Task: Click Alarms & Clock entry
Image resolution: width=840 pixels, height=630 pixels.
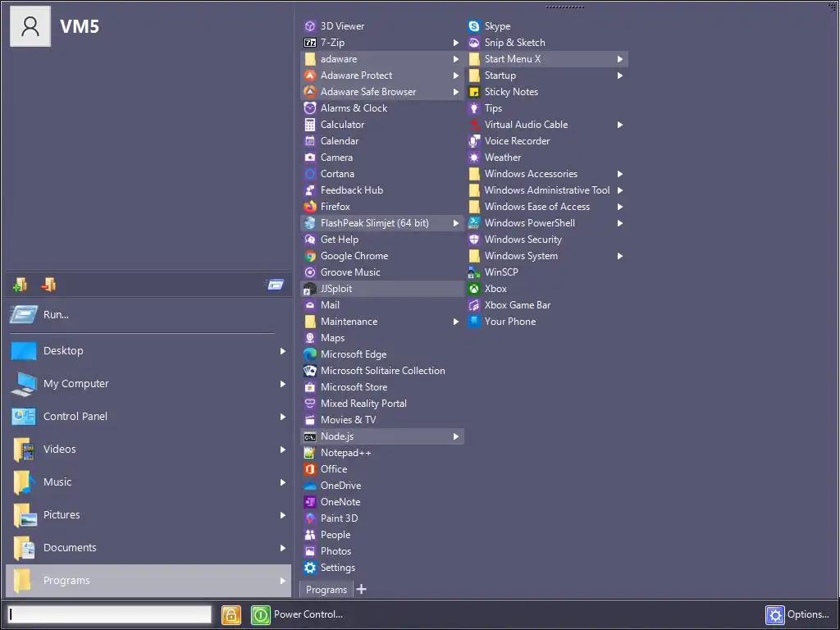Action: (382, 108)
